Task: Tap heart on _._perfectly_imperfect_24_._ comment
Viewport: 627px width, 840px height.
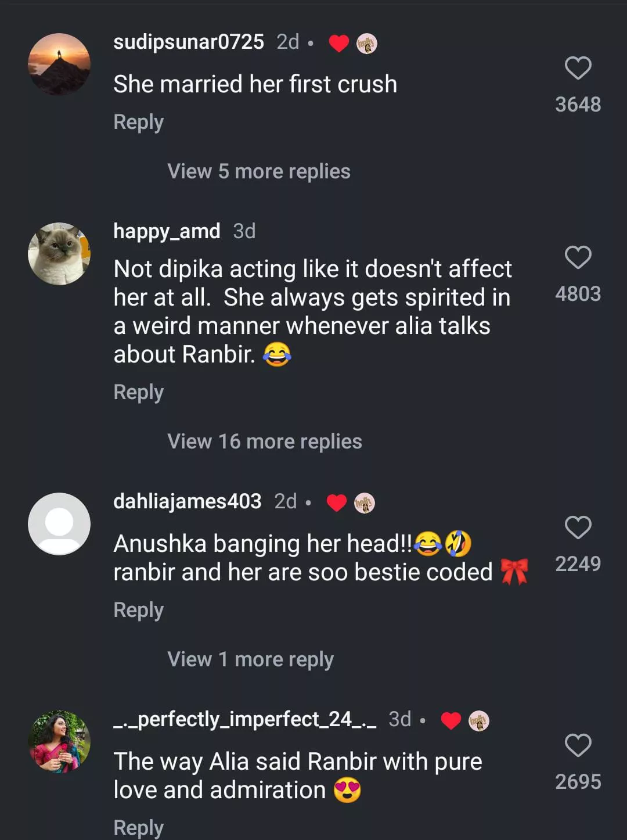Action: pyautogui.click(x=578, y=745)
